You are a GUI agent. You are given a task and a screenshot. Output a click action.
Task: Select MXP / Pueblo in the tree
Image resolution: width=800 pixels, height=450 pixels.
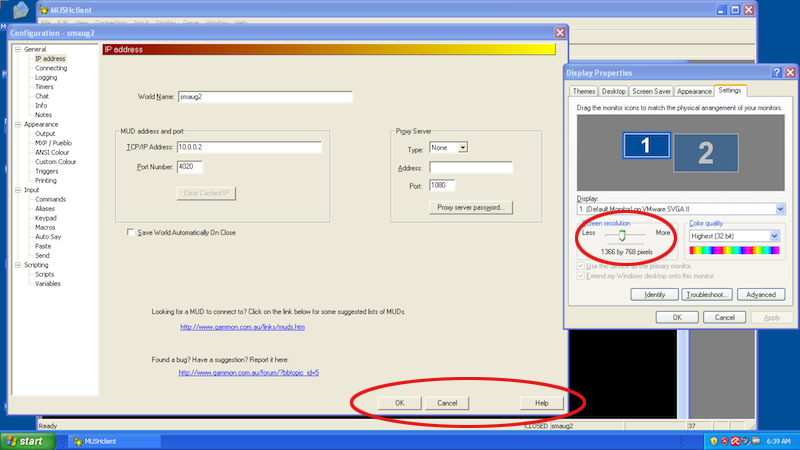pyautogui.click(x=53, y=143)
